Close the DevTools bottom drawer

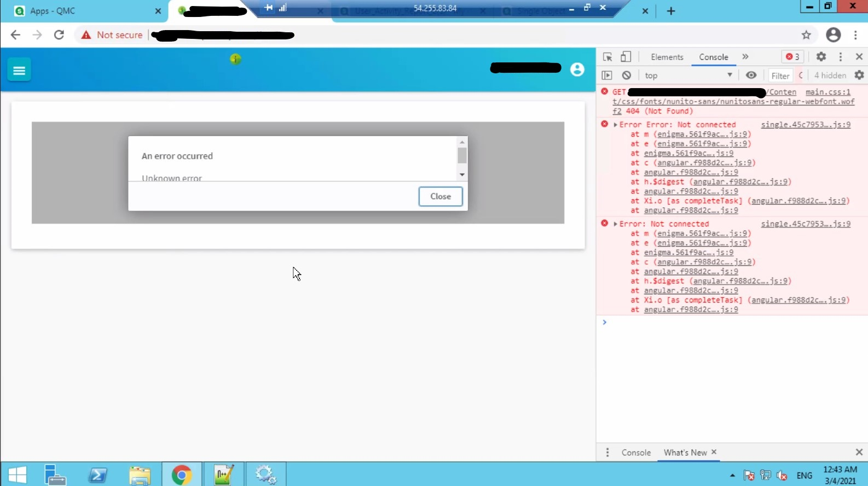859,453
